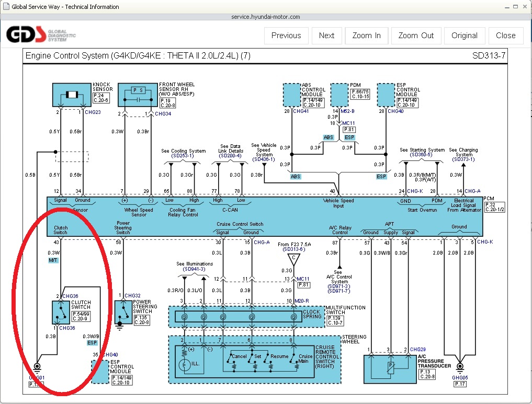Click the connector M52-B label

[348, 111]
